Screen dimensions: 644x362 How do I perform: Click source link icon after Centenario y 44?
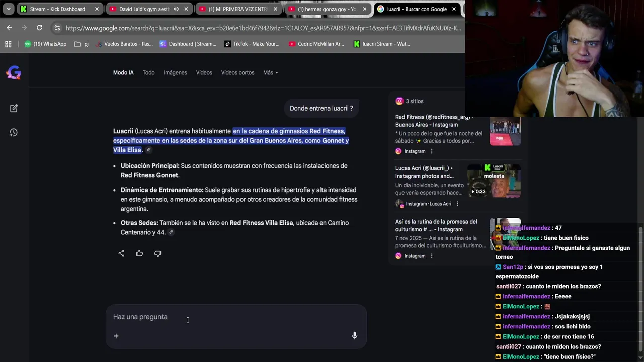pyautogui.click(x=171, y=232)
